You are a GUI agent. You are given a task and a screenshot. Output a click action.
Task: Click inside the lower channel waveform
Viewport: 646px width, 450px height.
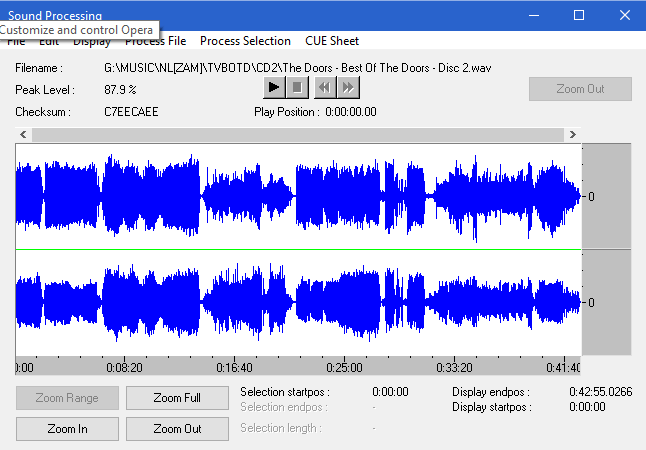coord(298,303)
